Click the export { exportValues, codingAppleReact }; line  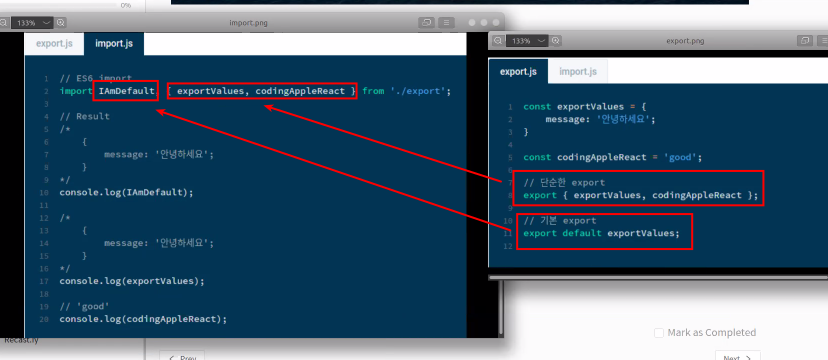click(641, 195)
